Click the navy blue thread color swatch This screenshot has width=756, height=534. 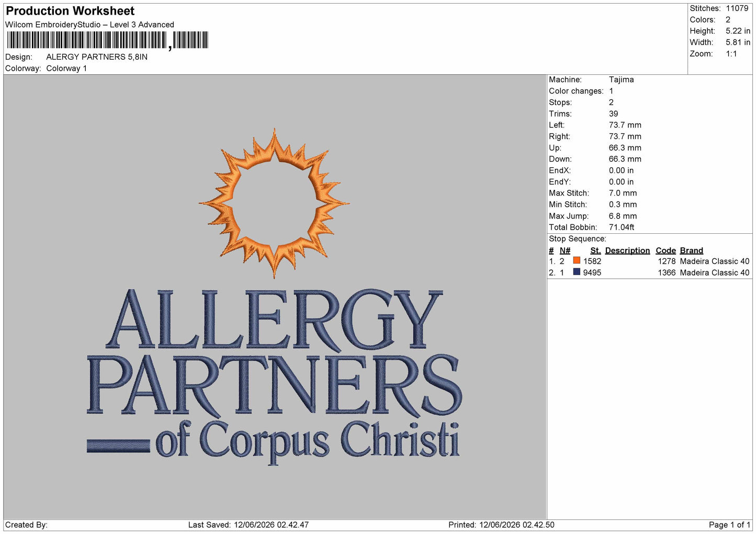[577, 272]
